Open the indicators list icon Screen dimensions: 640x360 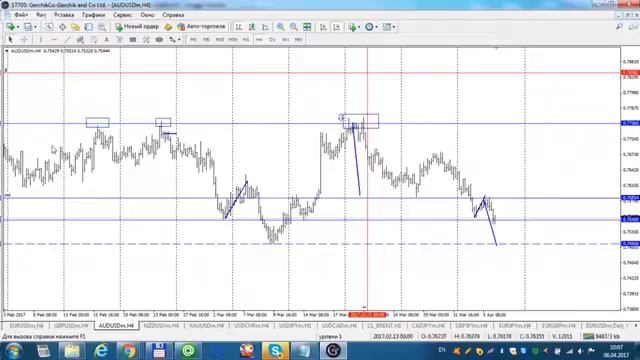pos(352,27)
